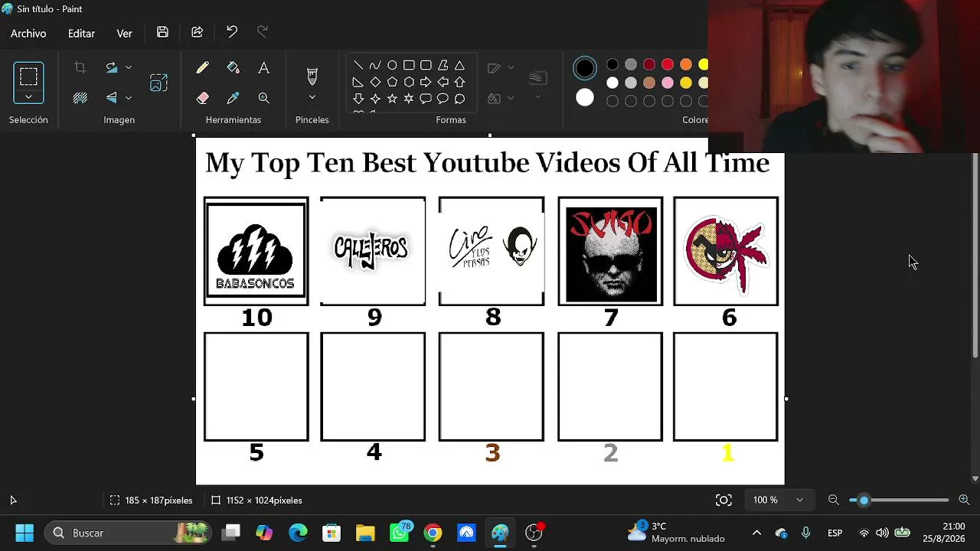Screen dimensions: 980x551
Task: Select the Up arrow shape
Action: click(459, 82)
